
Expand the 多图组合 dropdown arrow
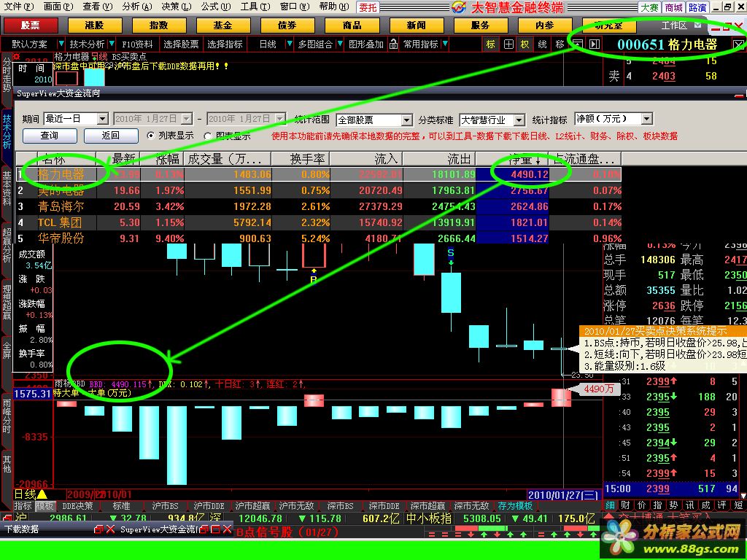[339, 44]
